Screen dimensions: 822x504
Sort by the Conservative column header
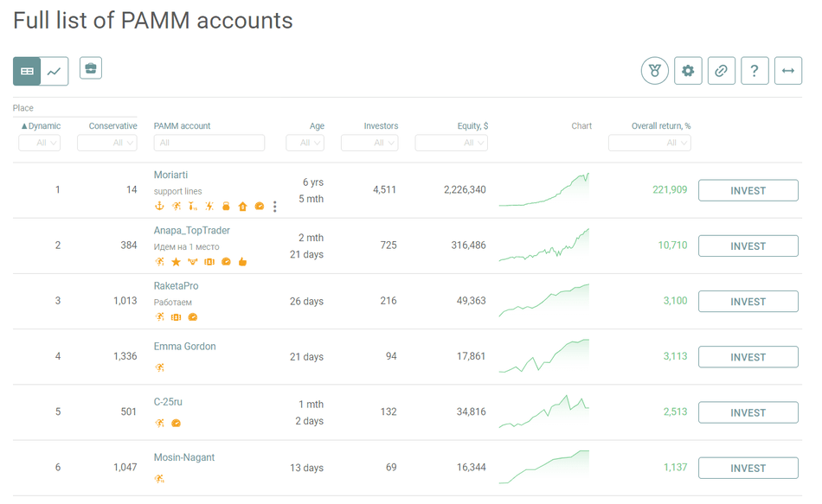pyautogui.click(x=112, y=126)
